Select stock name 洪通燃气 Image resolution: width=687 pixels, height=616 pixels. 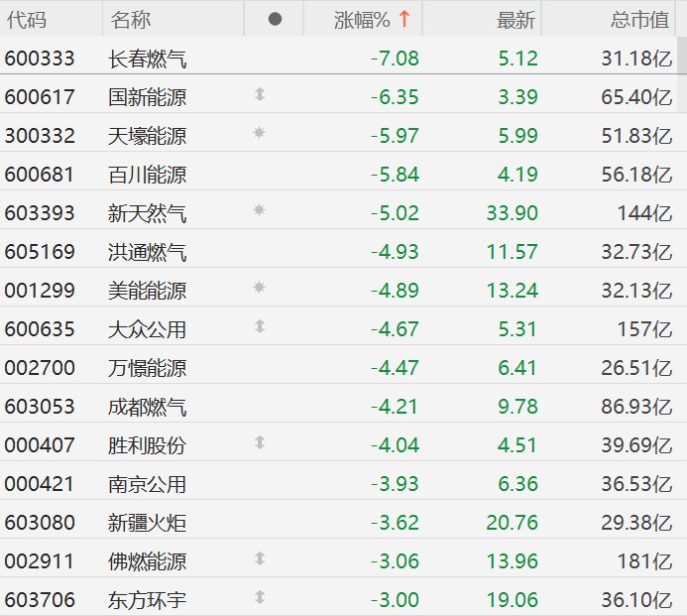pyautogui.click(x=147, y=252)
